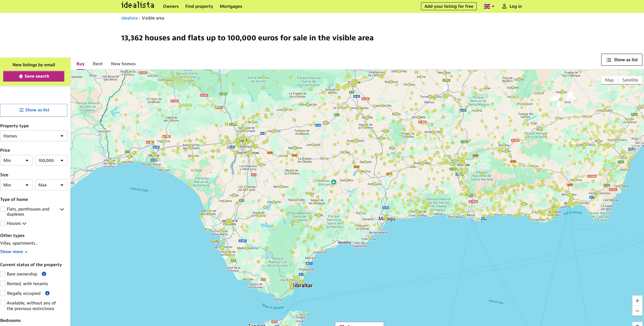This screenshot has height=326, width=644.
Task: Switch to the Rent tab
Action: click(x=98, y=64)
